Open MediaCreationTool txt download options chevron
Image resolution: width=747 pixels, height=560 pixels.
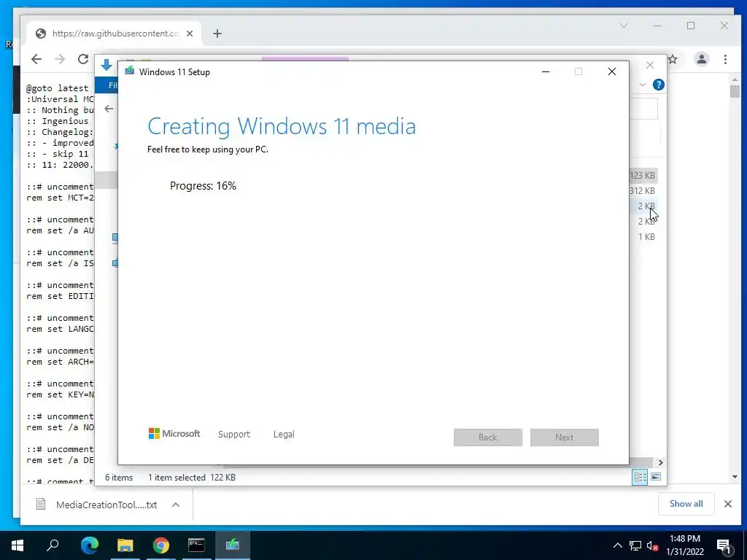tap(176, 505)
